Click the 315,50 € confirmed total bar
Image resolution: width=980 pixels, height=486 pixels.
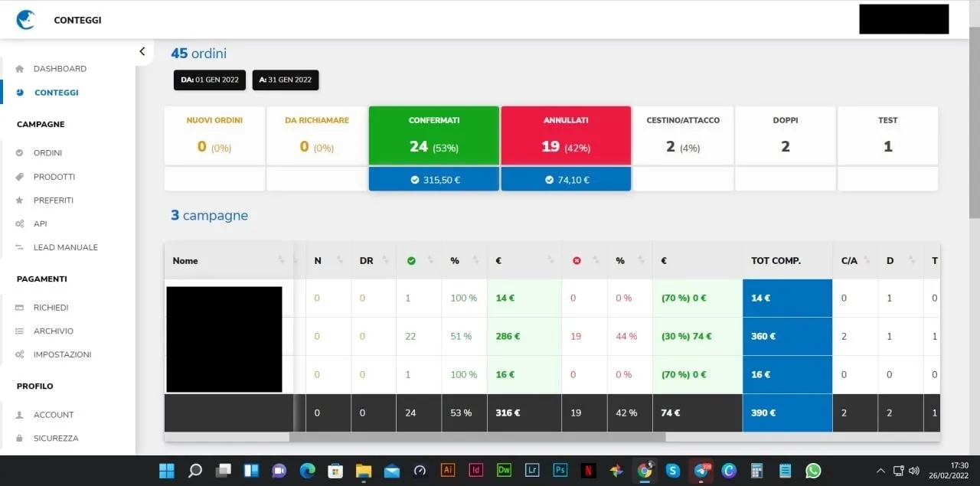tap(434, 179)
